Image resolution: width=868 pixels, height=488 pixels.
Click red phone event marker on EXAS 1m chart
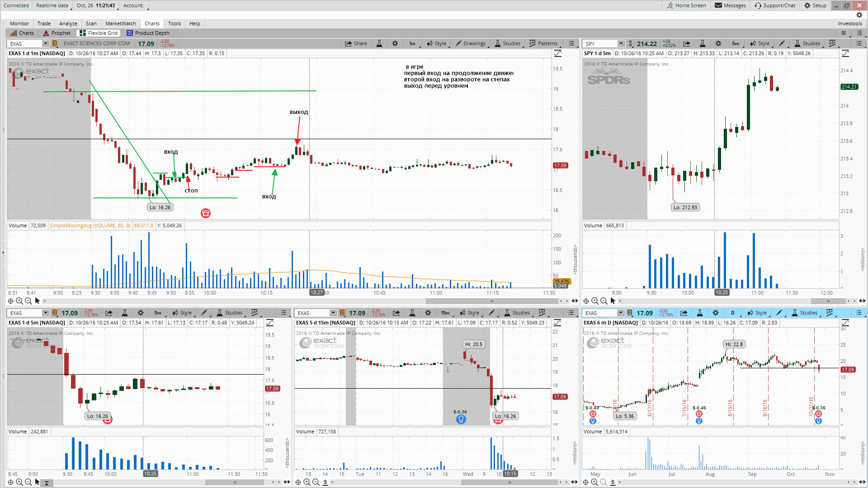click(206, 213)
